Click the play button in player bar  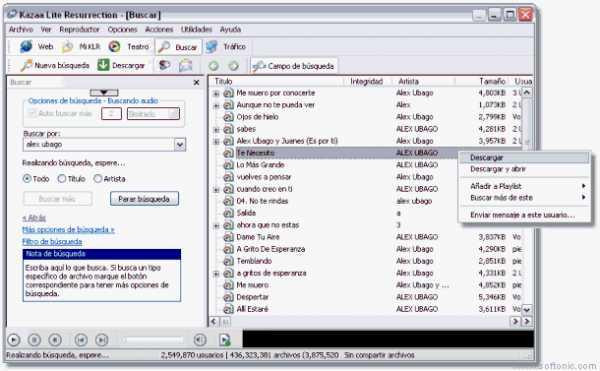click(13, 340)
